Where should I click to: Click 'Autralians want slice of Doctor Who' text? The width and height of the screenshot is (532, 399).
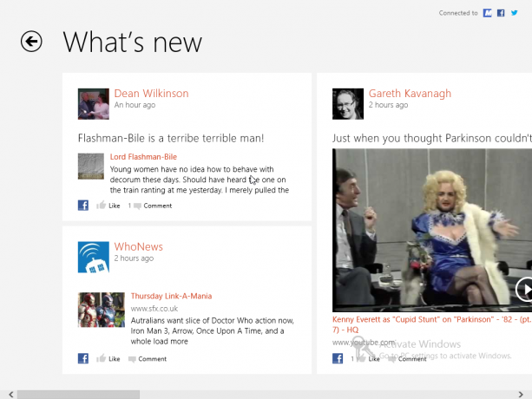tap(213, 330)
